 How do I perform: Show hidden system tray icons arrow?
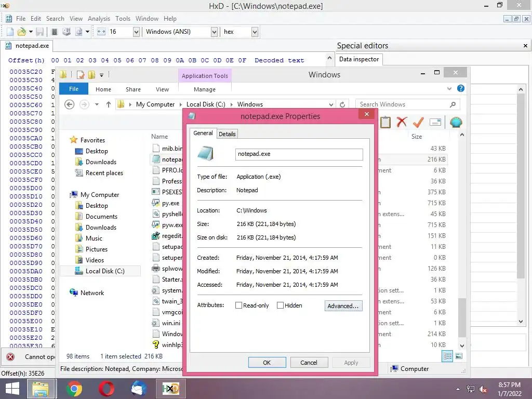click(458, 389)
